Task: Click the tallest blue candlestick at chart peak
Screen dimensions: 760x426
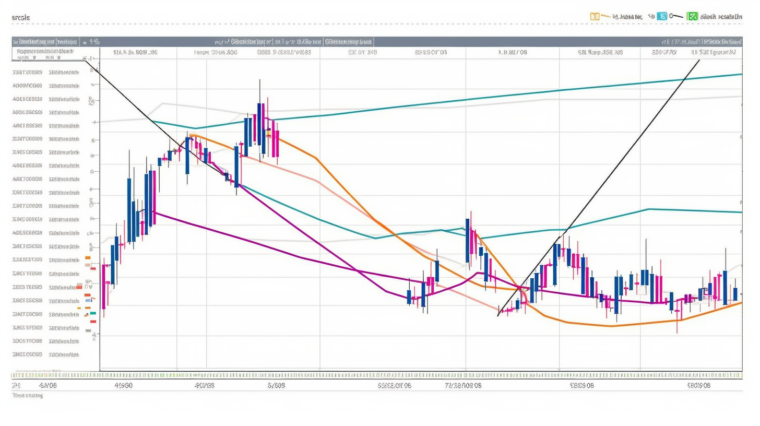Action: [x=262, y=125]
